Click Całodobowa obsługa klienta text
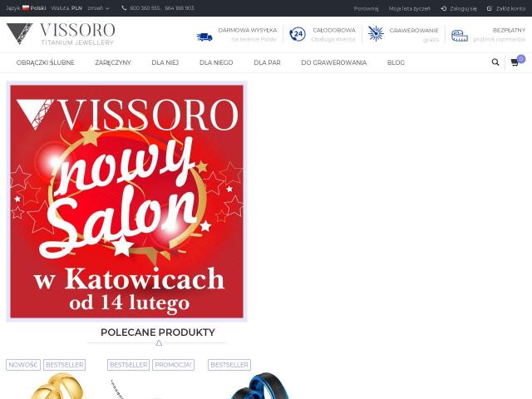532x399 pixels. 333,35
